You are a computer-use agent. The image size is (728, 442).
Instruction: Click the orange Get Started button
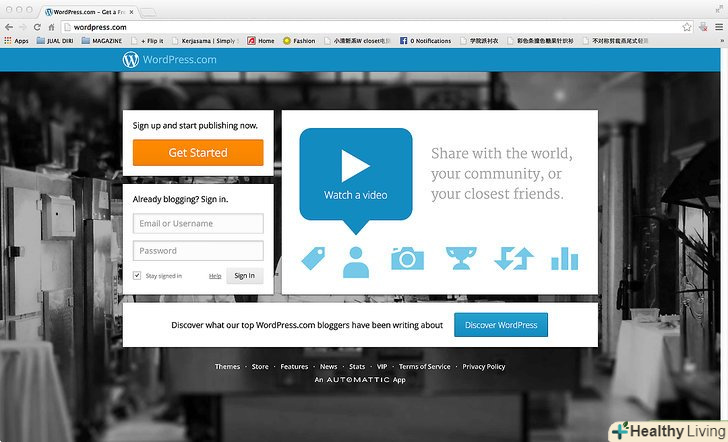pos(198,152)
